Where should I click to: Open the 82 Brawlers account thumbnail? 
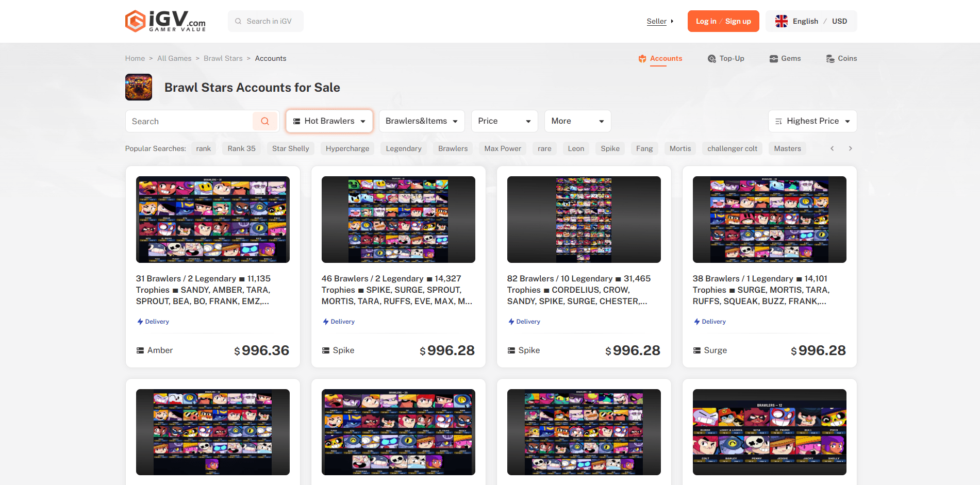584,220
